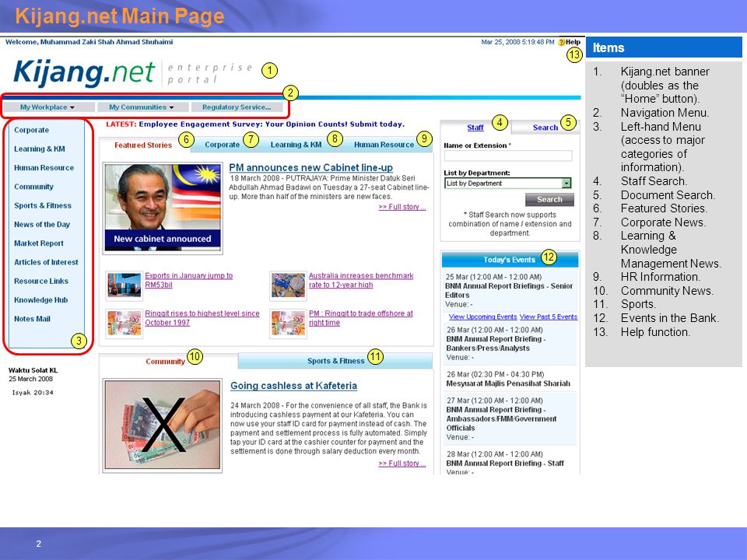Open PM announces new Cabinet line-up headline
747x560 pixels.
[x=310, y=168]
